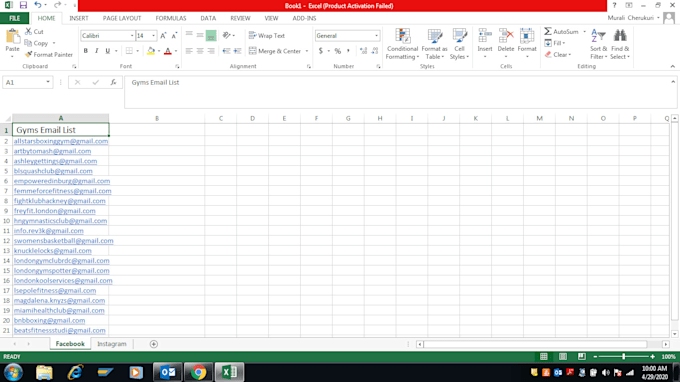Decrease indent in Alignment group

pyautogui.click(x=226, y=51)
